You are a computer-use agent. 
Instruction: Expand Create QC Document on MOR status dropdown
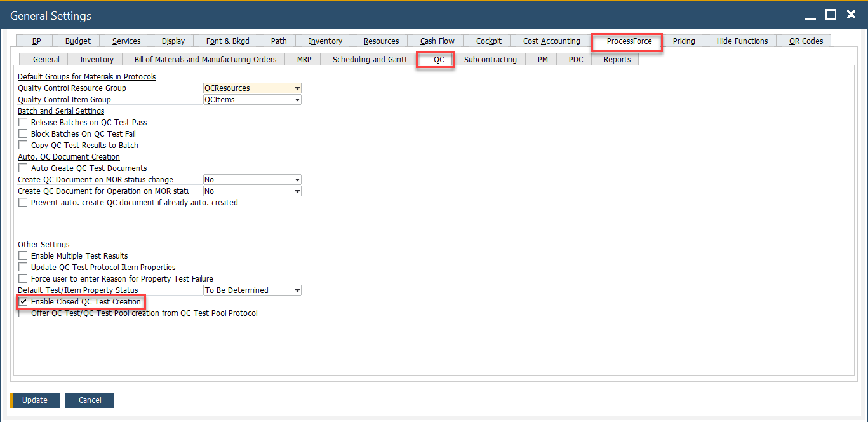[x=297, y=180]
